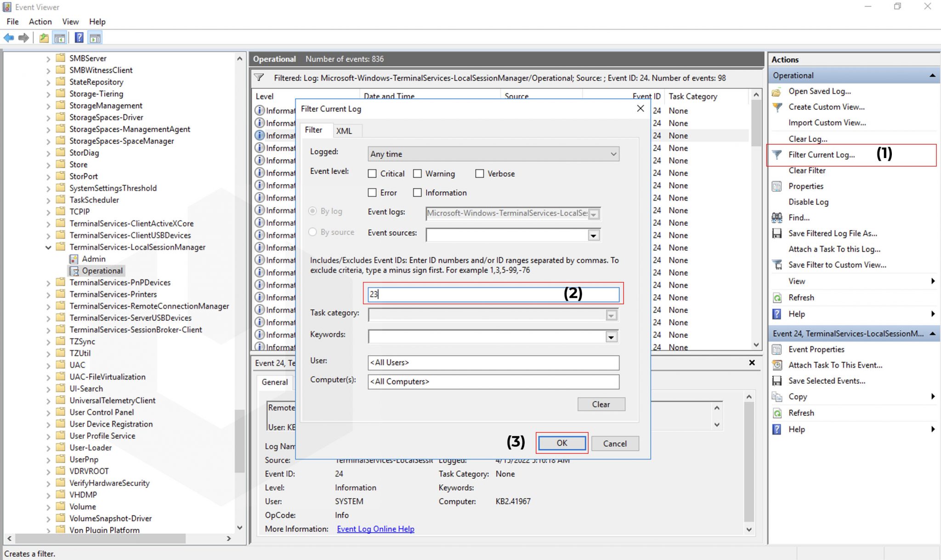Collapse the Operational actions section

(932, 75)
